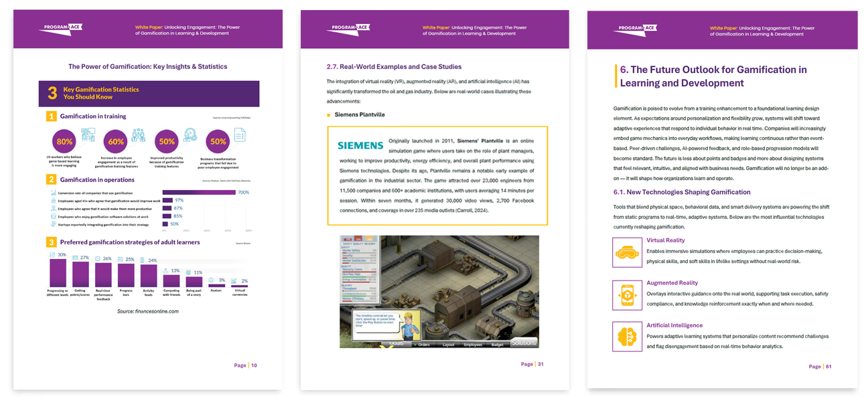Click the document icon beside business transformation stat
This screenshot has width=868, height=399.
240,135
